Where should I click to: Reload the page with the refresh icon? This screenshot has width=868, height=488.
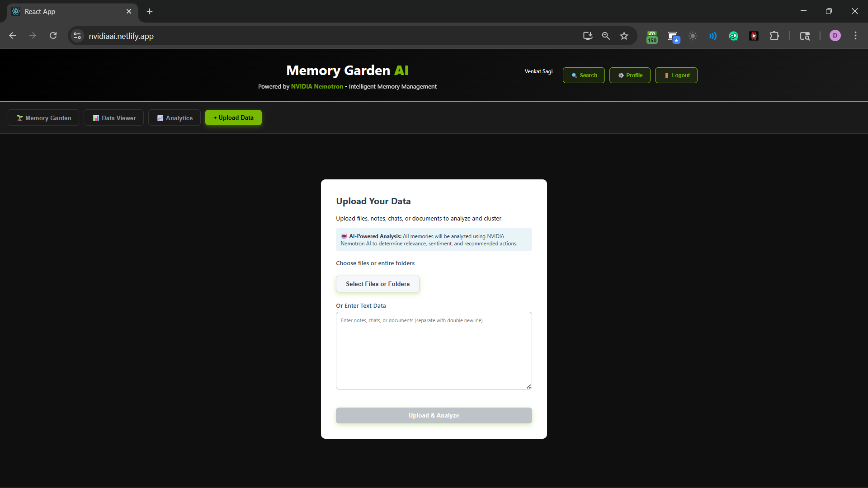click(53, 36)
